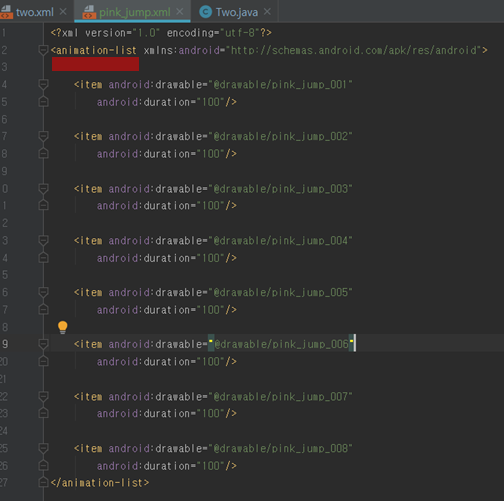Click the text @drawable/pink_jump_001

(x=280, y=85)
